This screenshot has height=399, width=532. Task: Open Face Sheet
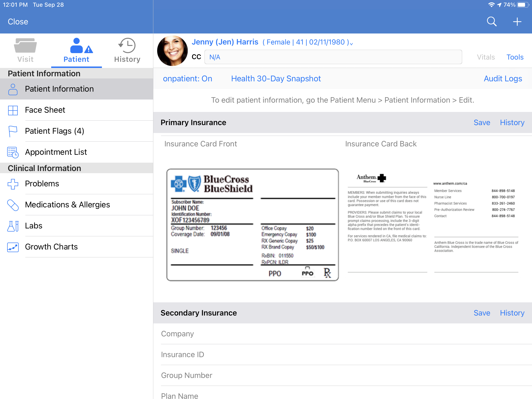point(77,110)
